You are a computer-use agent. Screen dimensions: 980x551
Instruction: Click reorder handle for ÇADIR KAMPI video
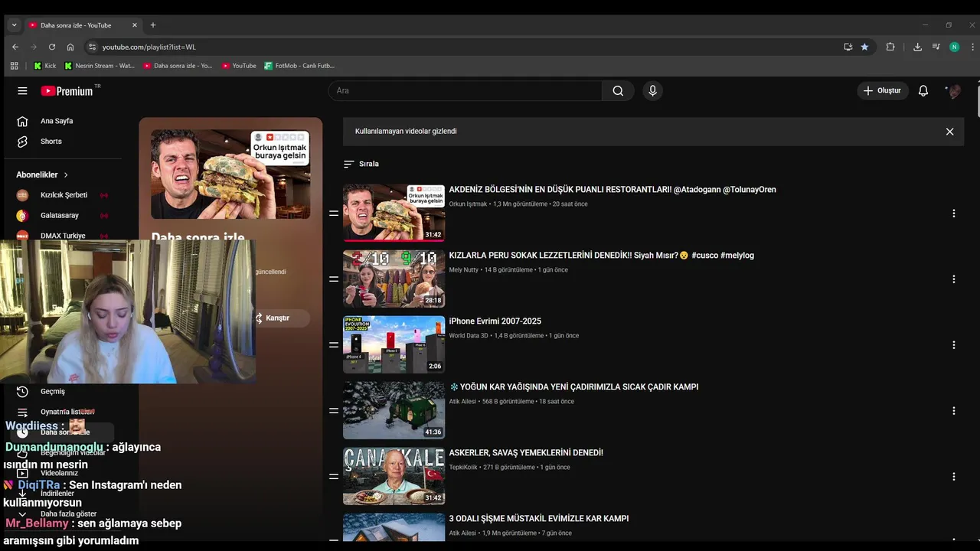(334, 411)
